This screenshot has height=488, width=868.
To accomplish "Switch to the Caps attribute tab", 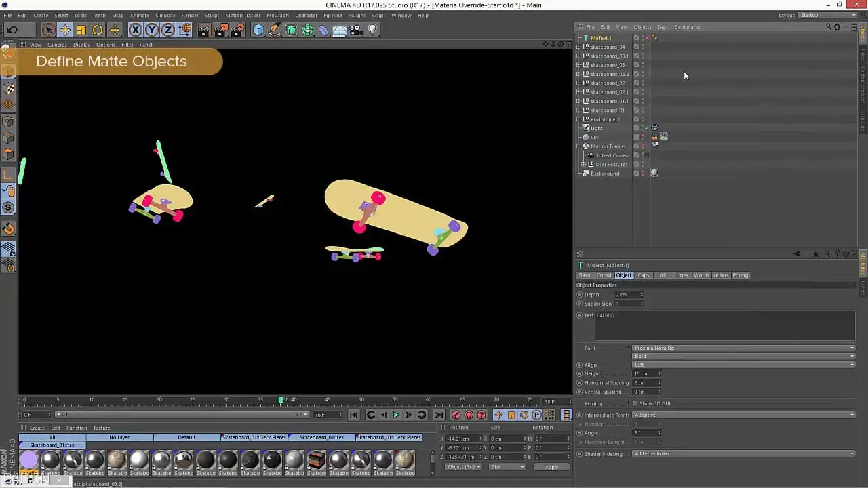I will (x=644, y=275).
